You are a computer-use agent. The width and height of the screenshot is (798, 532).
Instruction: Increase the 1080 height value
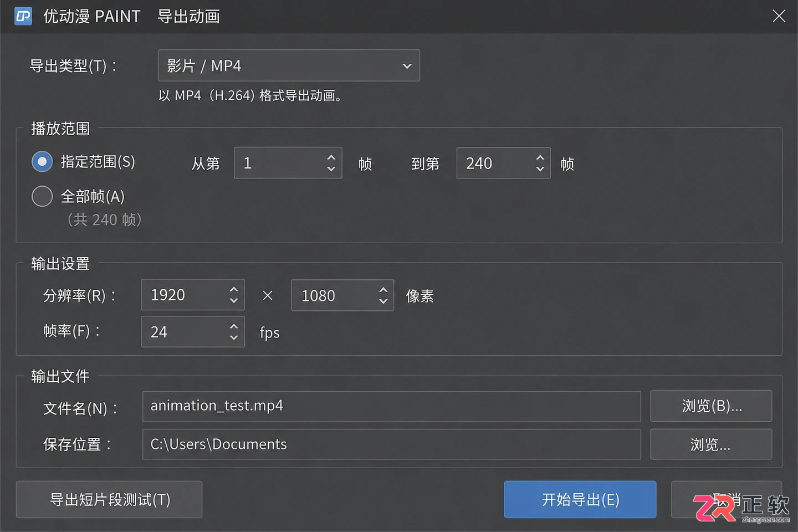click(x=383, y=290)
